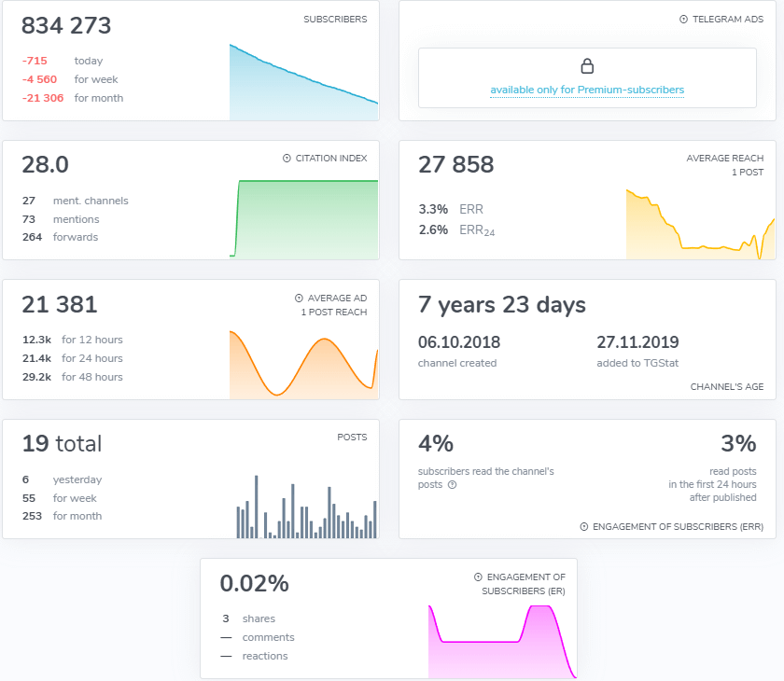Click the gray posts bar chart

(x=306, y=508)
